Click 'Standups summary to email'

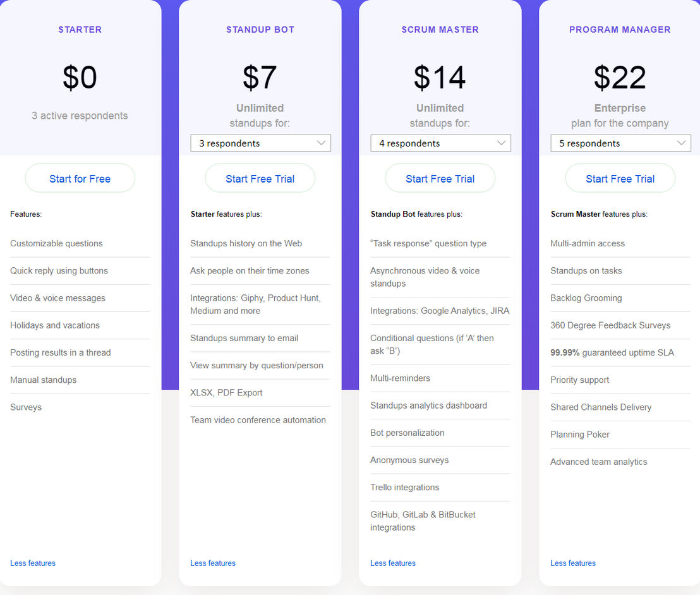coord(244,338)
